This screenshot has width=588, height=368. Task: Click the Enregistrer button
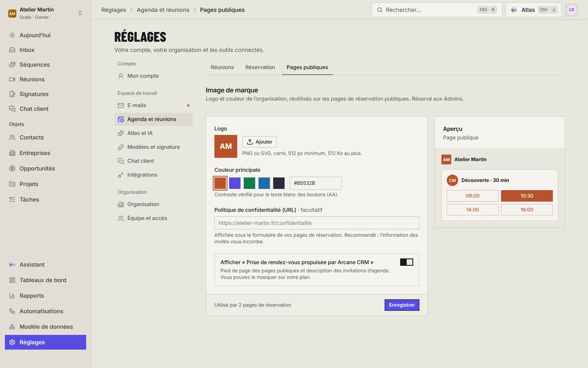[402, 305]
